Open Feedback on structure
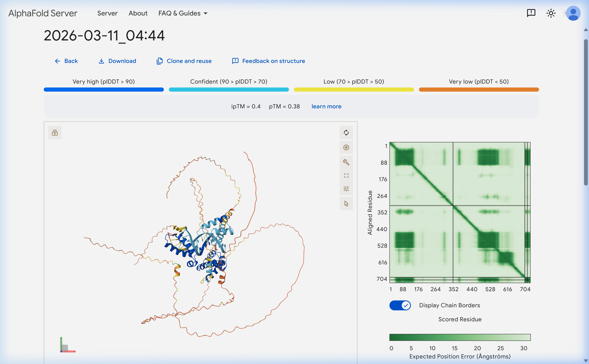The image size is (589, 364). 269,61
